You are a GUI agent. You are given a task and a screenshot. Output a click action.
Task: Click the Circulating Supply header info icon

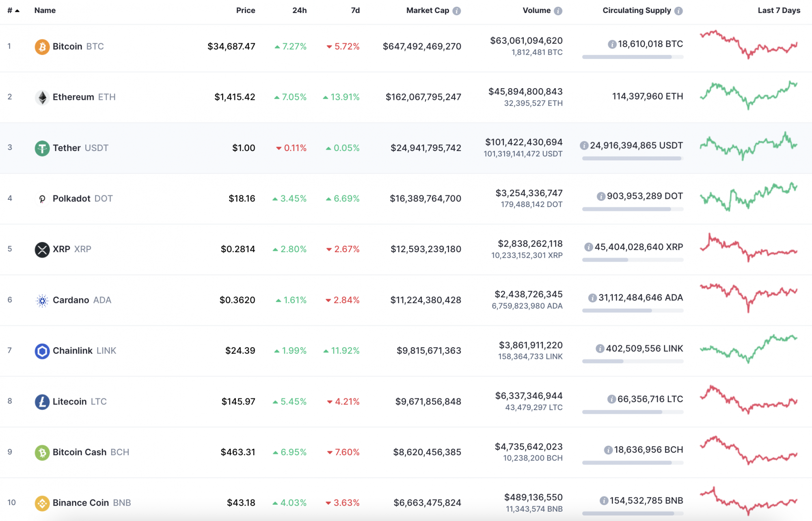click(678, 11)
